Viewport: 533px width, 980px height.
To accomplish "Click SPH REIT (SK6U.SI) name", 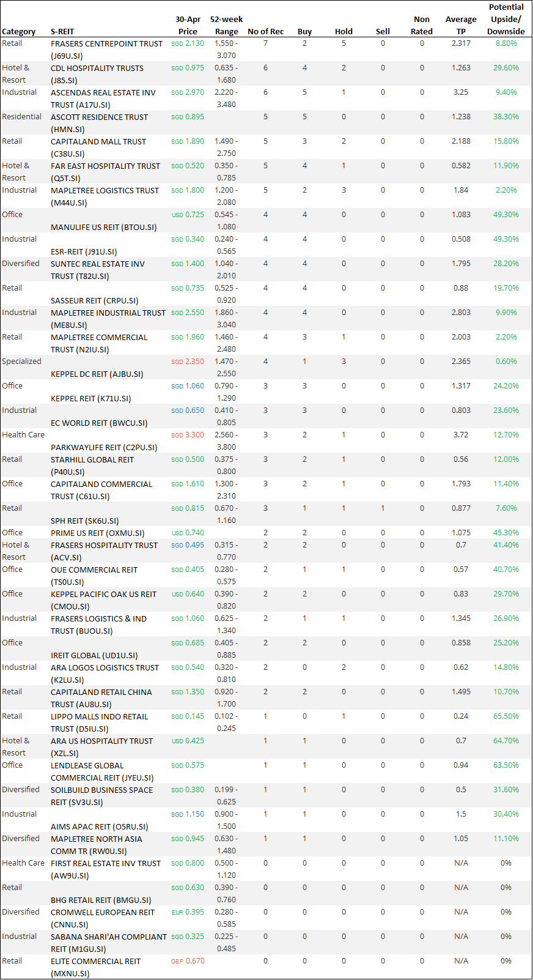I will pos(84,521).
